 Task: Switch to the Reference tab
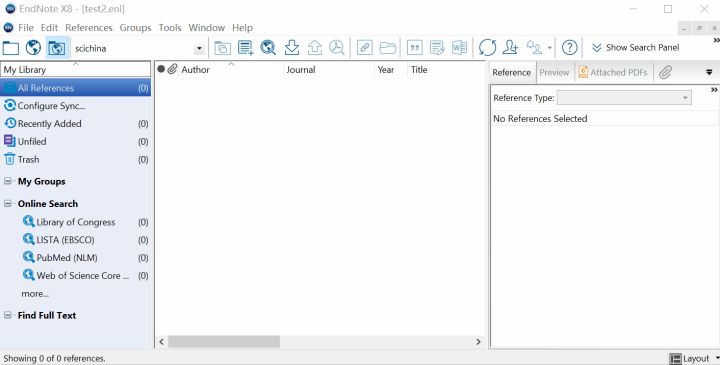click(x=512, y=73)
